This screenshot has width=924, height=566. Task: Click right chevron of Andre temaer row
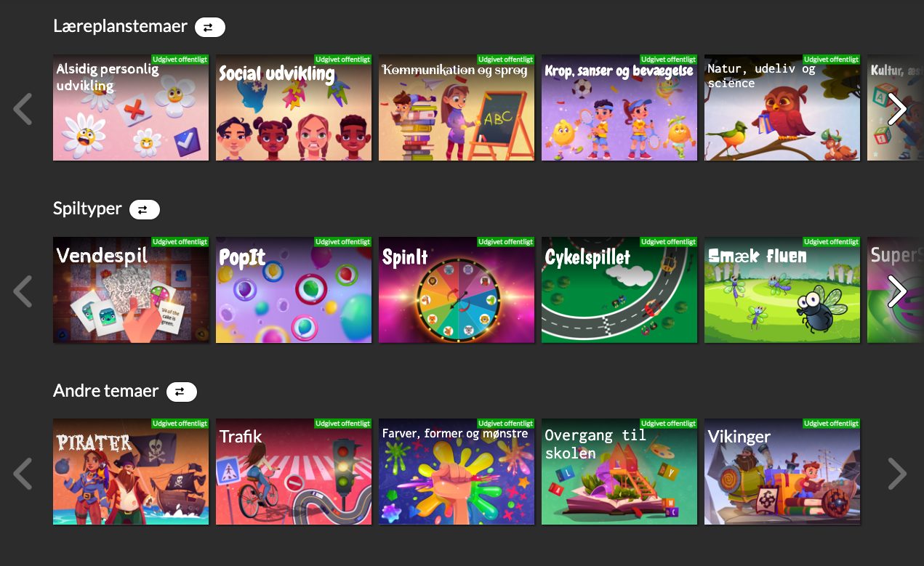(897, 473)
